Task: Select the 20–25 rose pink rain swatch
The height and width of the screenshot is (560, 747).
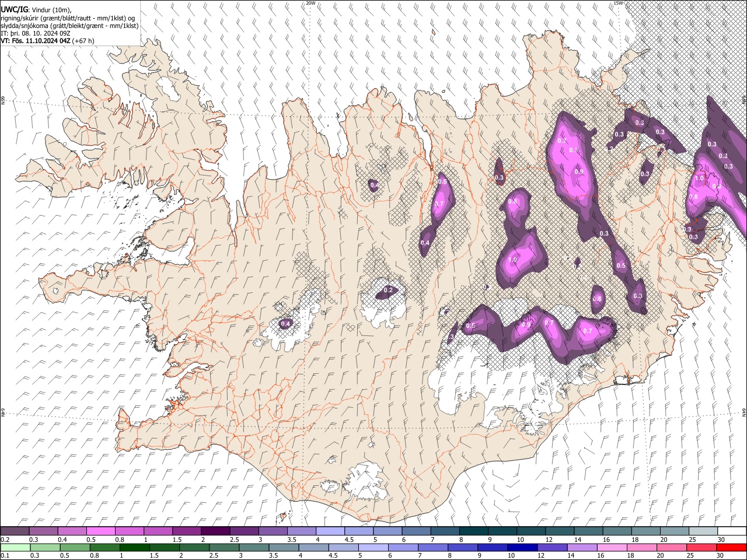Action: click(672, 547)
